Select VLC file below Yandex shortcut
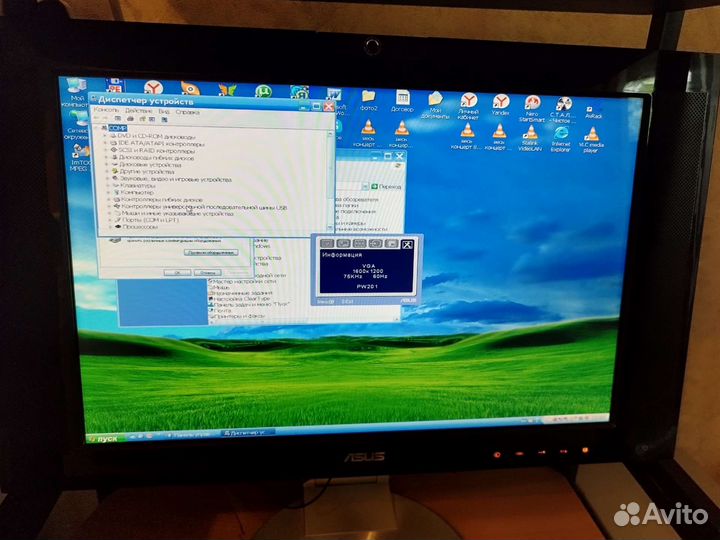 click(x=499, y=137)
